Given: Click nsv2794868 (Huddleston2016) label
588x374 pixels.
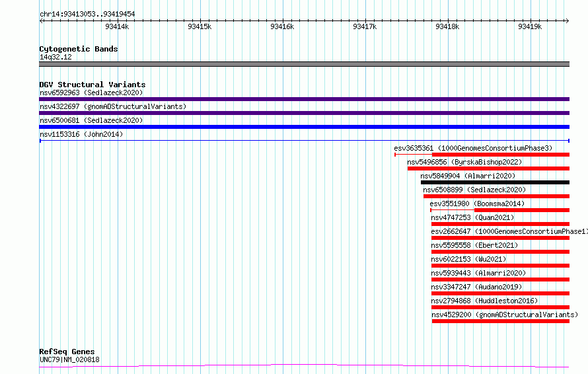Looking at the screenshot, I should [484, 301].
